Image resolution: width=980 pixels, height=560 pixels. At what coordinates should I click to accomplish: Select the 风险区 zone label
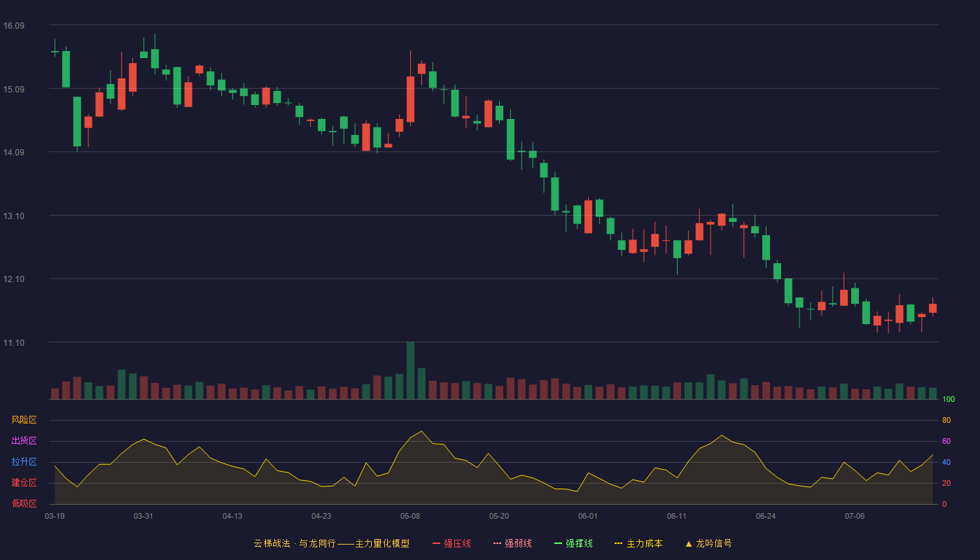point(24,420)
